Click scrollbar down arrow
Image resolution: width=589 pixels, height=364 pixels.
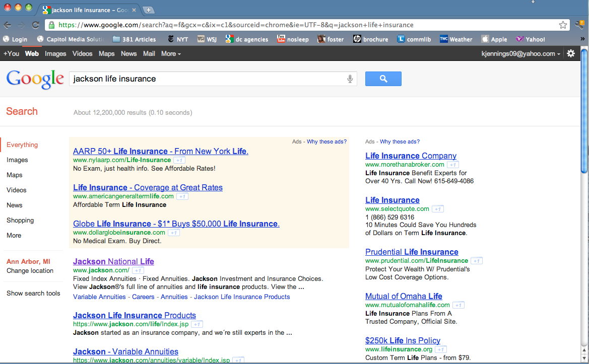click(x=584, y=357)
